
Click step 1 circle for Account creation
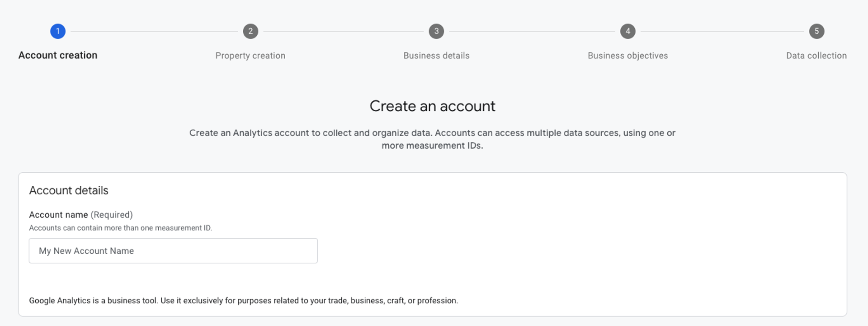pyautogui.click(x=58, y=31)
